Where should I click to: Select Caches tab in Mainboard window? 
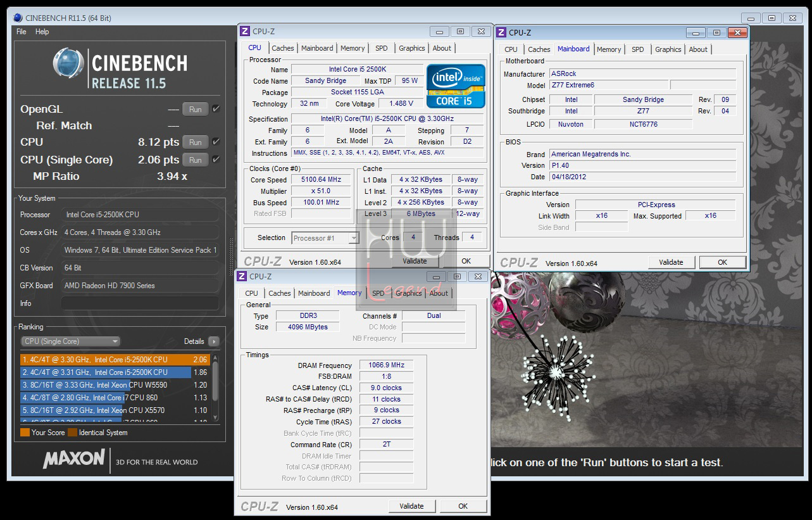(539, 49)
